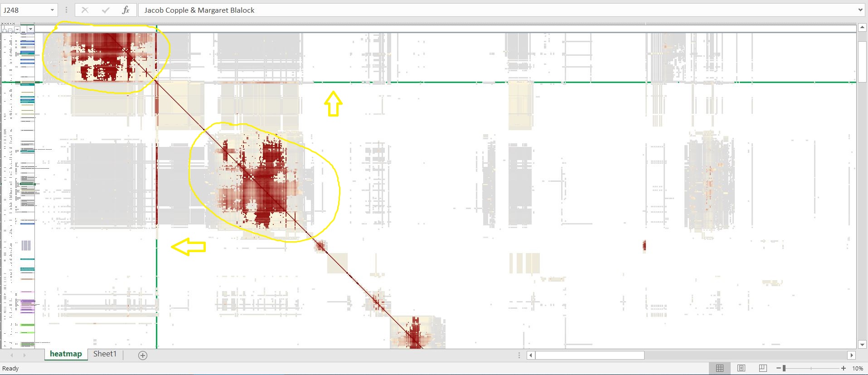The width and height of the screenshot is (868, 375).
Task: Click the Enter checkmark in formula bar
Action: tap(105, 10)
